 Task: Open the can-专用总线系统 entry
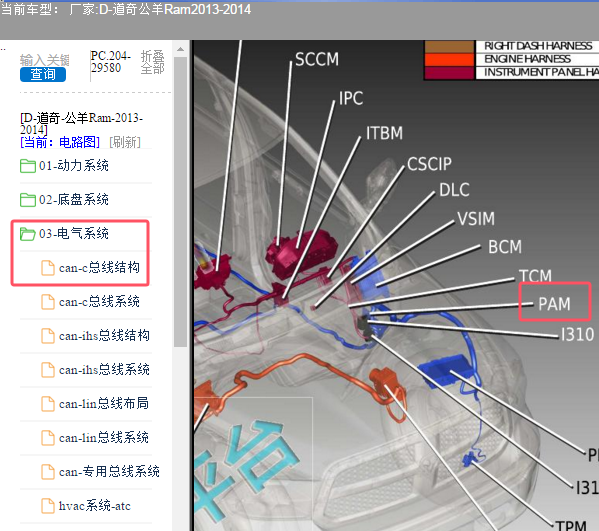coord(109,472)
